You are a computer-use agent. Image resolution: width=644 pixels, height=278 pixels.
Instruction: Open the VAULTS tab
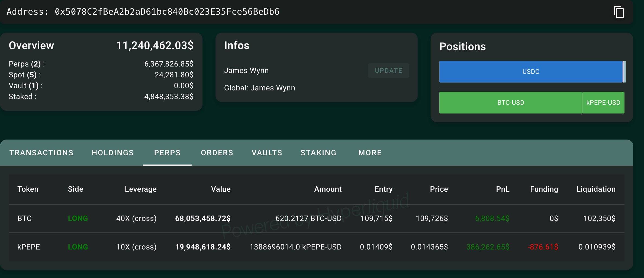[x=267, y=153]
